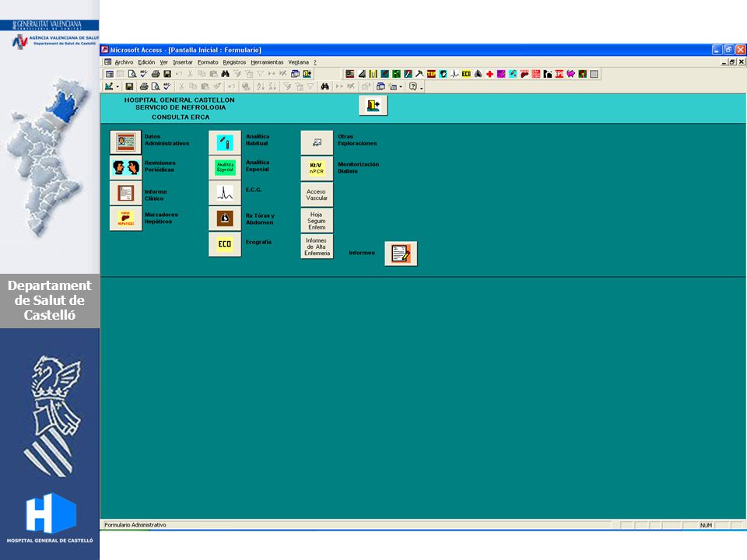Click the Help question-mark toolbar icon
The height and width of the screenshot is (560, 747).
(413, 86)
